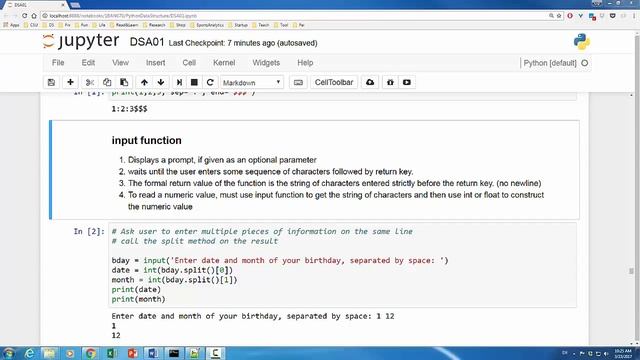Open the Edit menu

[x=88, y=63]
